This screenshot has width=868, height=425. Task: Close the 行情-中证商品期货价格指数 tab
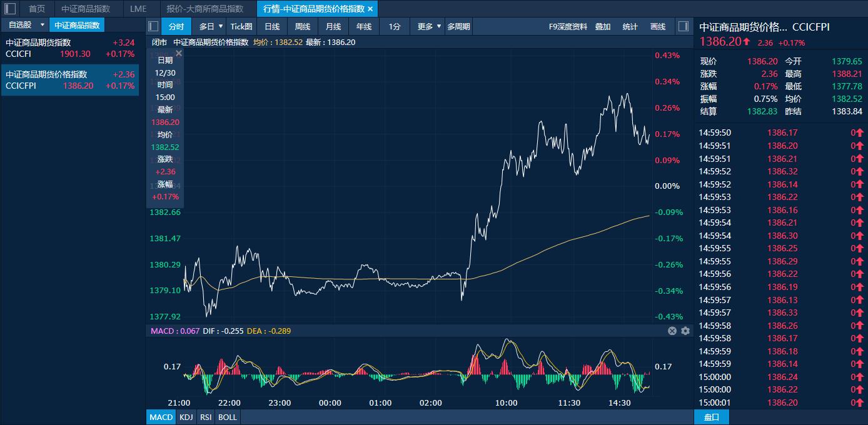[370, 9]
